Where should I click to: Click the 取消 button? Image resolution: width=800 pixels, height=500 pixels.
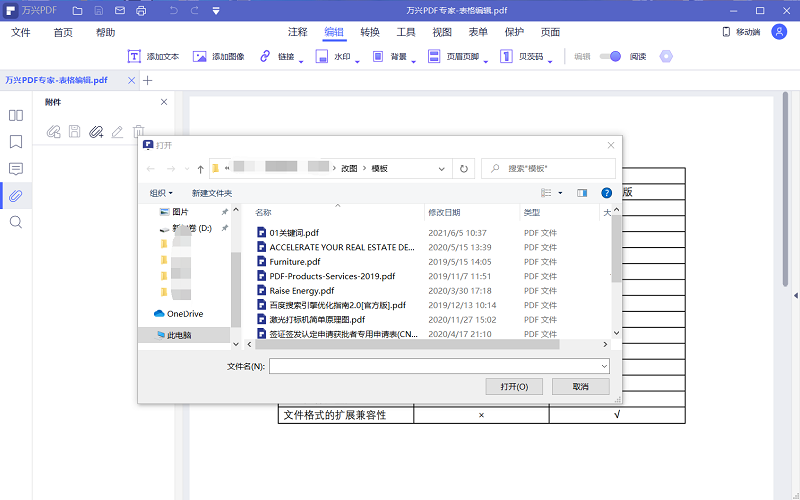581,386
